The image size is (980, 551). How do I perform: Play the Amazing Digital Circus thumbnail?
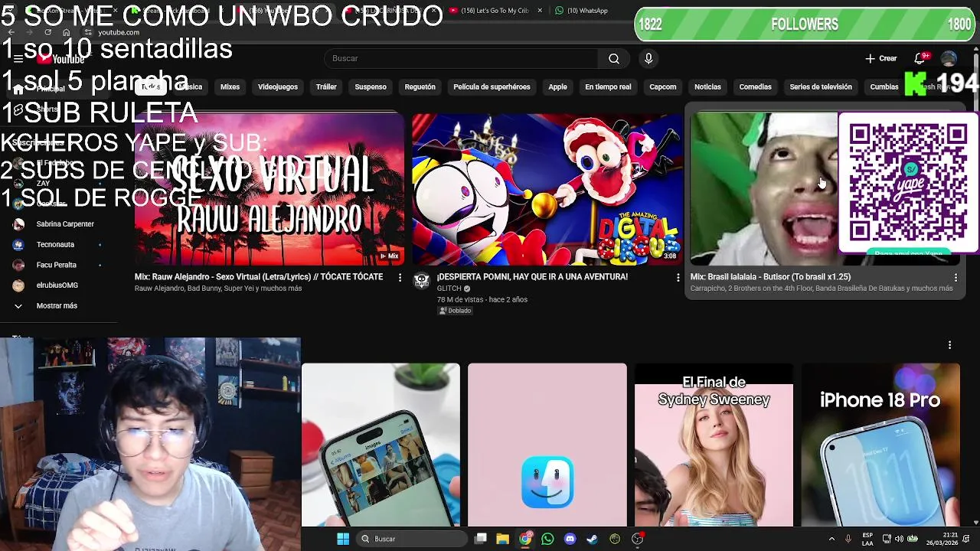(547, 189)
